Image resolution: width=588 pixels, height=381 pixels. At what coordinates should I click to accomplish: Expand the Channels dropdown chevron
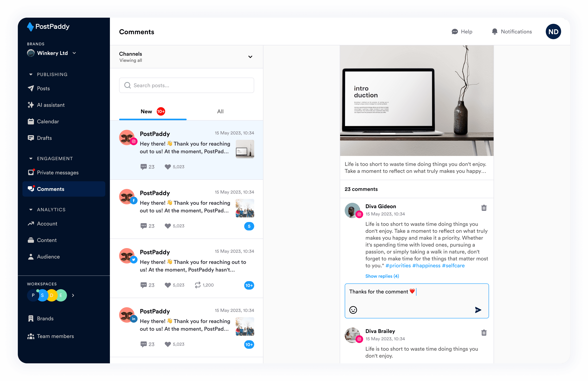tap(250, 57)
